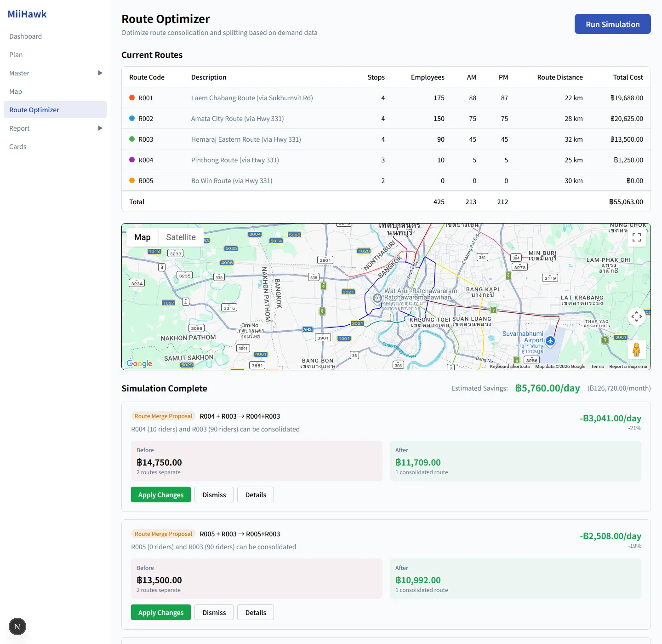Apply changes for R004+R003 merge proposal
The width and height of the screenshot is (662, 644).
(x=161, y=494)
